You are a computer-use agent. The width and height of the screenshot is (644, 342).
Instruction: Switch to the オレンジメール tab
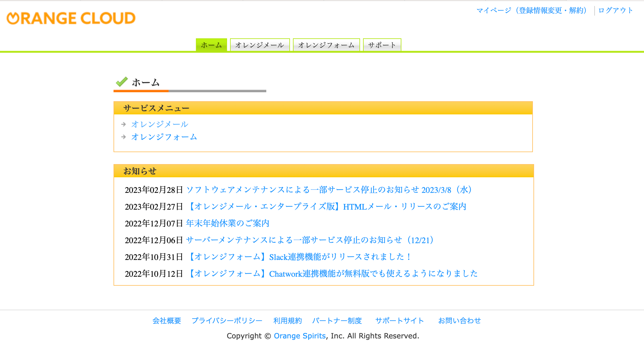pyautogui.click(x=260, y=45)
